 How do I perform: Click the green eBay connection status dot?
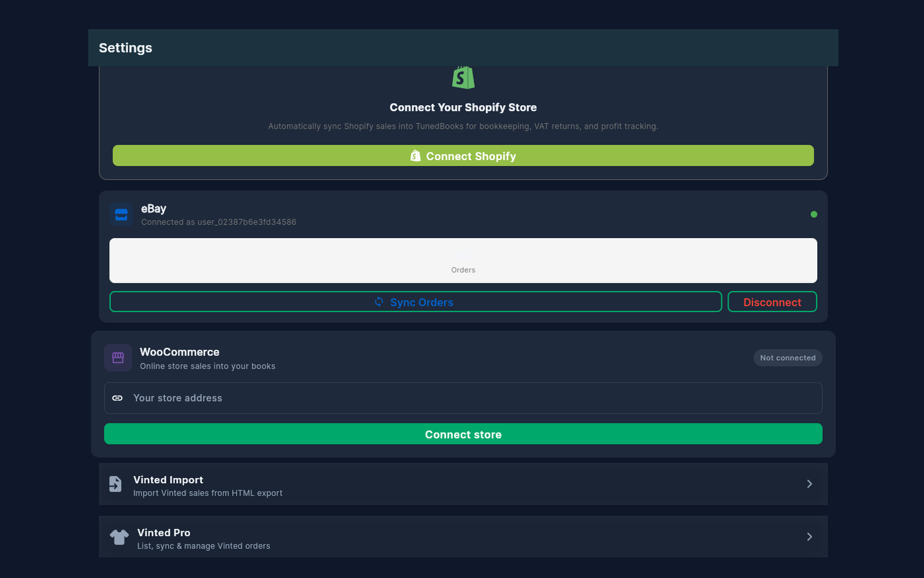[814, 214]
